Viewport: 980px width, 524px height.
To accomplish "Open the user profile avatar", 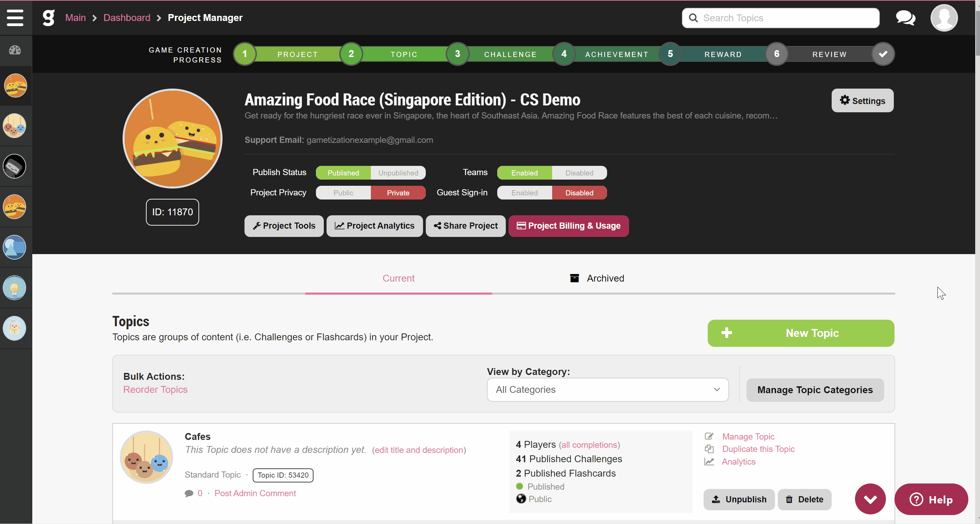I will pyautogui.click(x=944, y=18).
